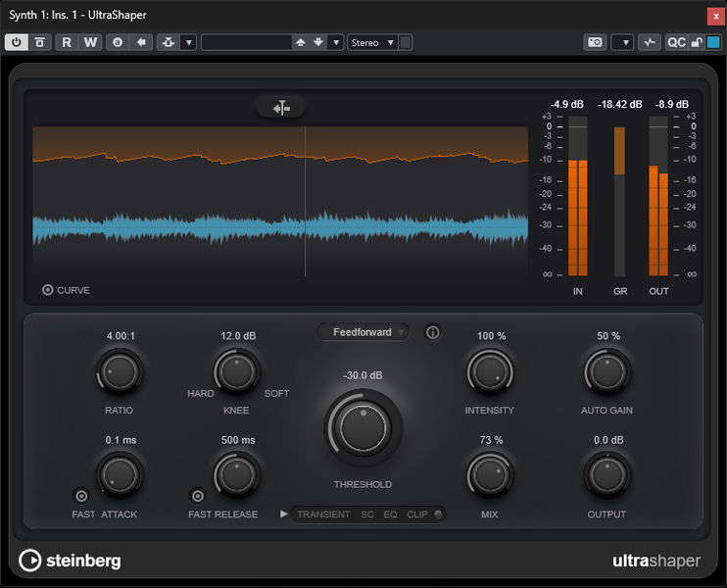Enable the FAST attack toggle
Image resolution: width=727 pixels, height=588 pixels.
coord(81,496)
